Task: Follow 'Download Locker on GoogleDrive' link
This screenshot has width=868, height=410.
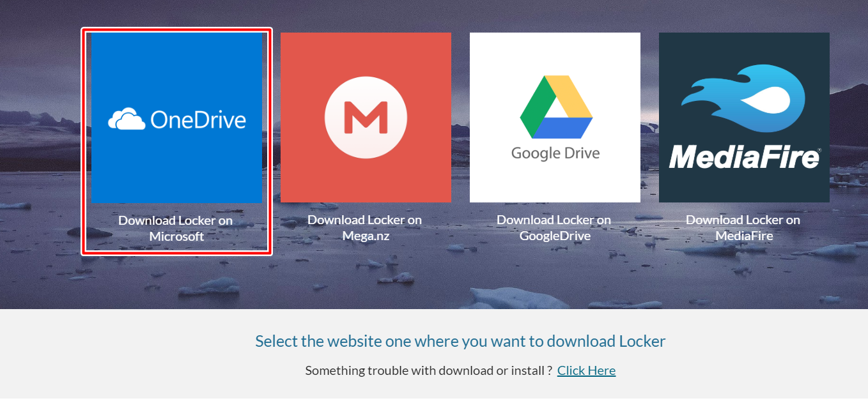Action: 554,228
